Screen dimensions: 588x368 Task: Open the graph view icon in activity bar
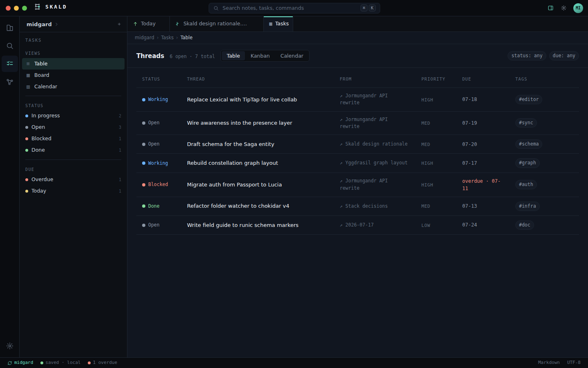coord(10,82)
